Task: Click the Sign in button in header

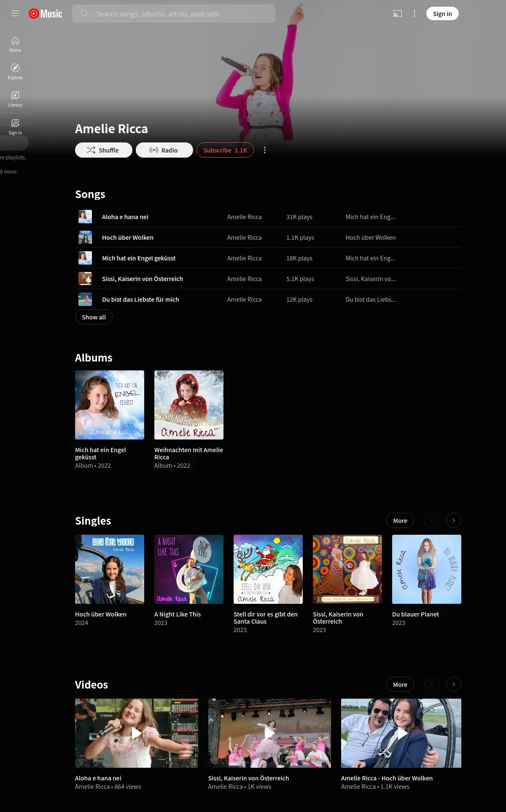Action: click(442, 13)
